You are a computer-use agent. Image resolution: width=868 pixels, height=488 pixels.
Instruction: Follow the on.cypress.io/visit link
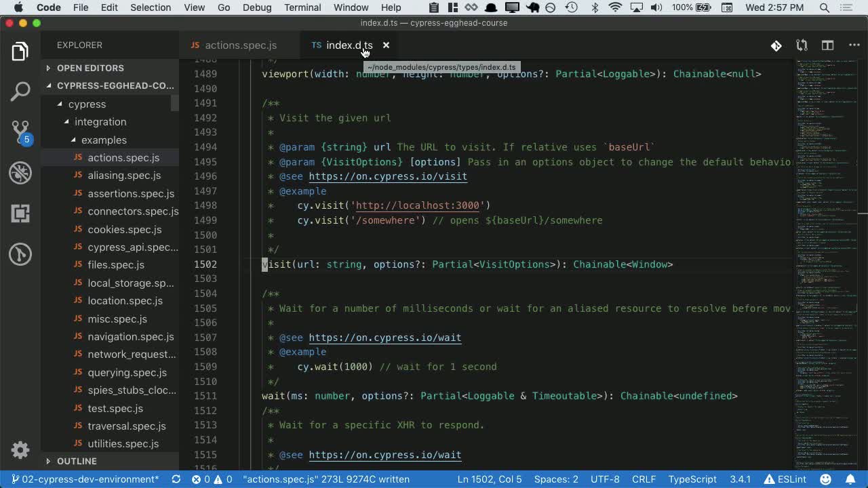[387, 176]
